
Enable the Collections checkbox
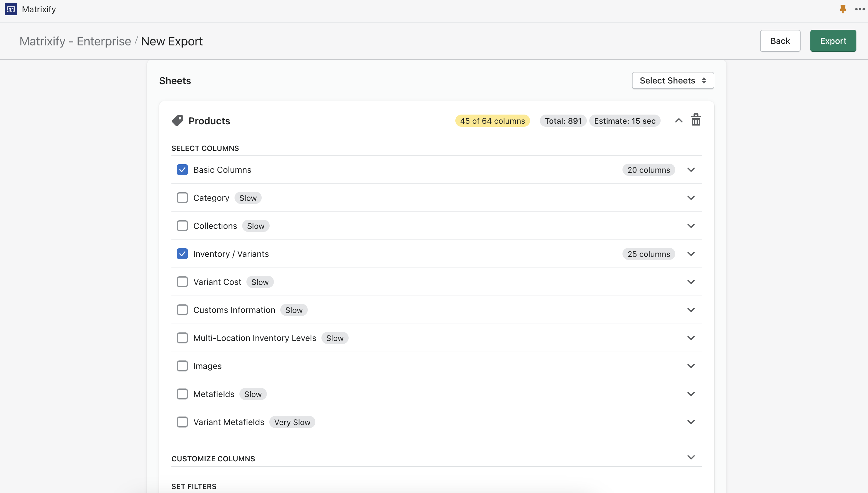pos(182,226)
